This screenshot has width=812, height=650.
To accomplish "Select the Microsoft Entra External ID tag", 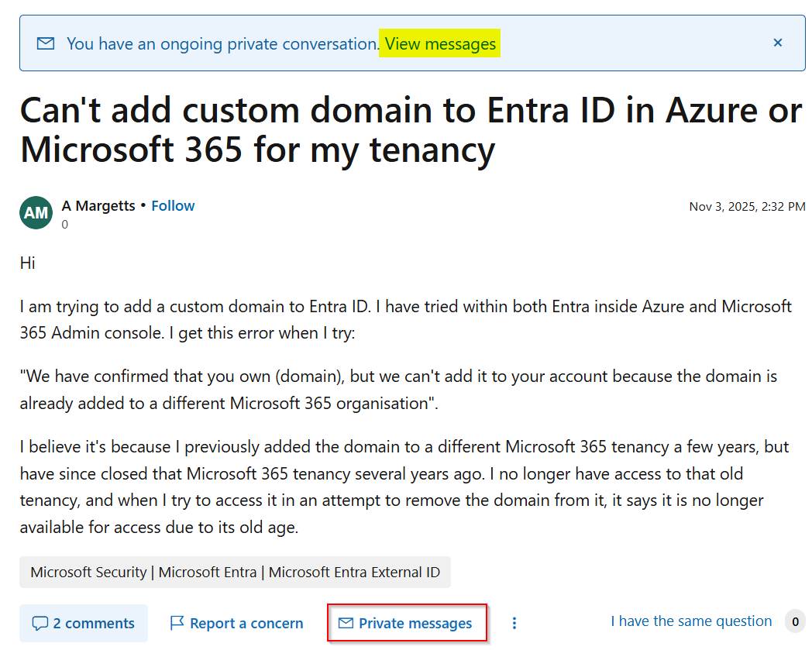I will pos(235,573).
